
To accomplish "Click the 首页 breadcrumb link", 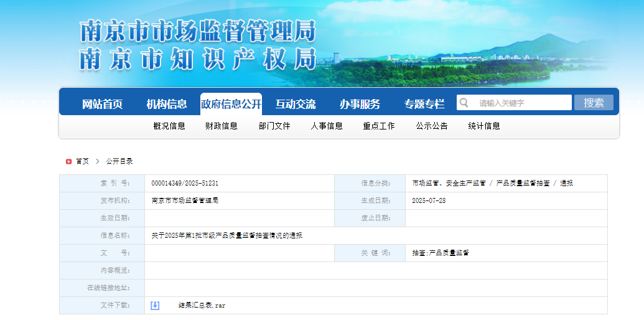I will click(x=82, y=161).
